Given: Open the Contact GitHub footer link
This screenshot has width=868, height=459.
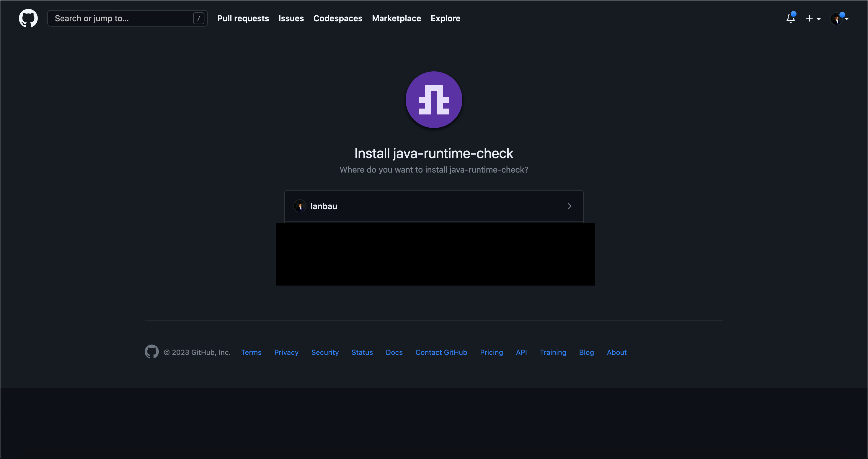Looking at the screenshot, I should (x=441, y=352).
